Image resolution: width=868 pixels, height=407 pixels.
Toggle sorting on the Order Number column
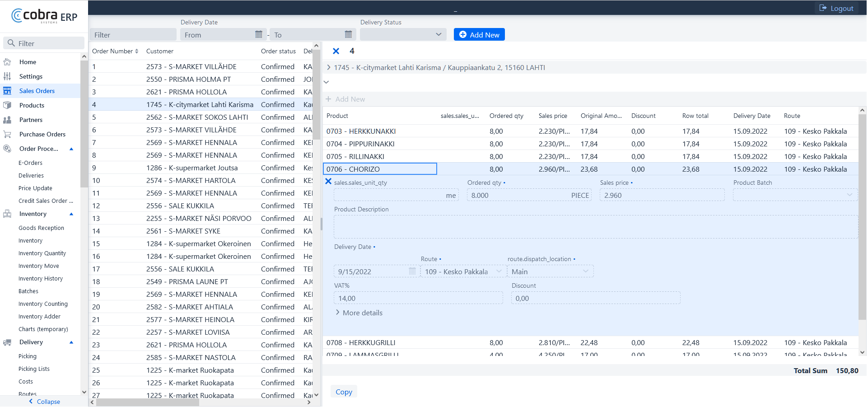(x=137, y=51)
